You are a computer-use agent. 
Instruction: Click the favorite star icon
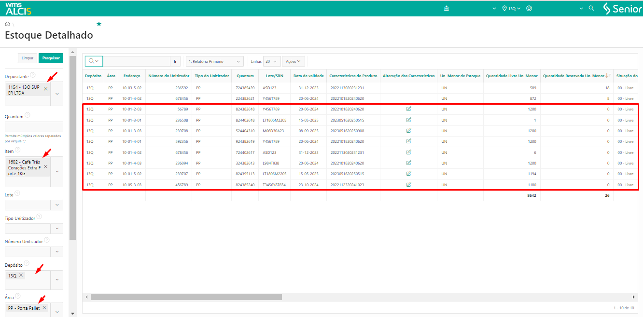pyautogui.click(x=99, y=24)
